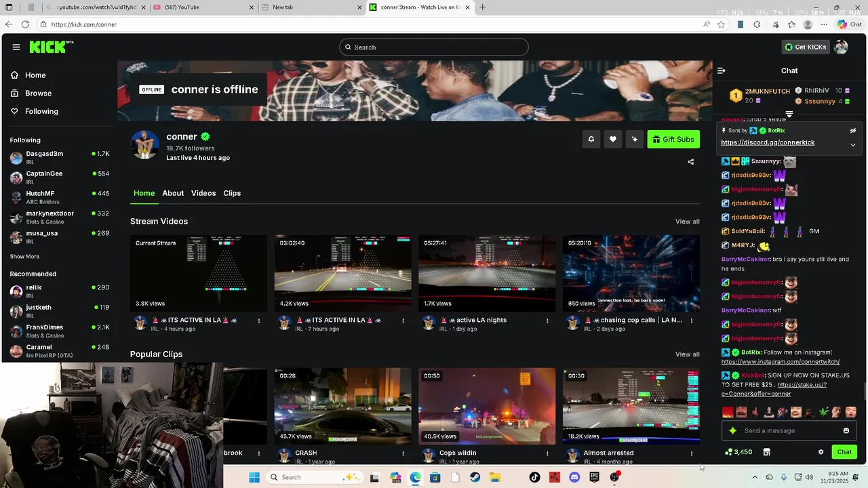Switch to the Videos channel tab
The image size is (868, 488).
(203, 193)
